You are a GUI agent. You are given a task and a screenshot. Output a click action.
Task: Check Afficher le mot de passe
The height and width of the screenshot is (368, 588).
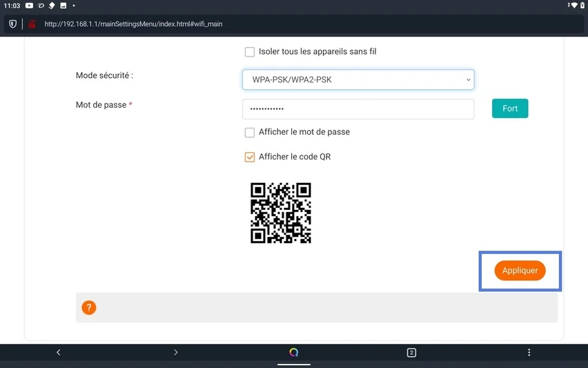click(x=250, y=132)
